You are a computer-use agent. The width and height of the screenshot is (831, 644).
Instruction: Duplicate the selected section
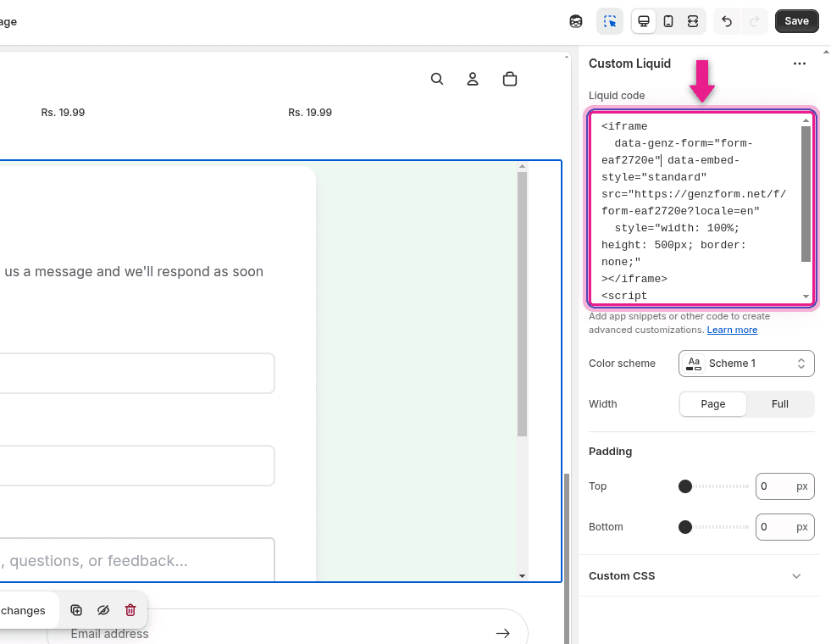76,610
